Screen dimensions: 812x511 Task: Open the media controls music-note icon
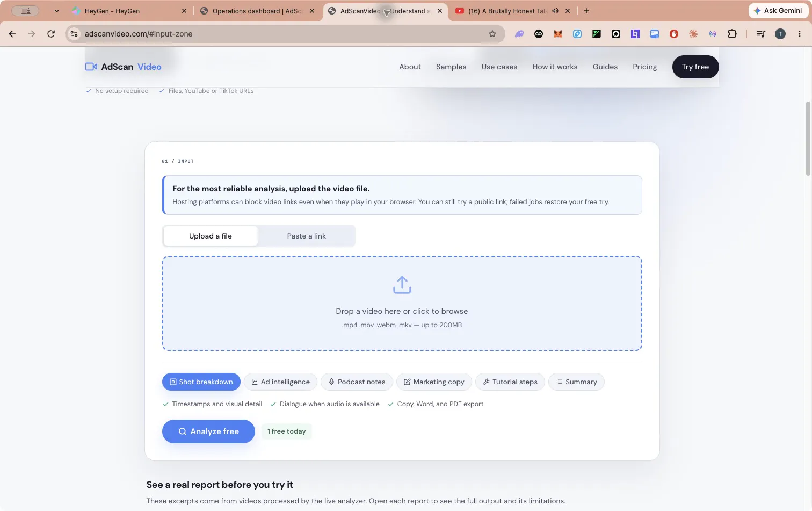click(761, 34)
